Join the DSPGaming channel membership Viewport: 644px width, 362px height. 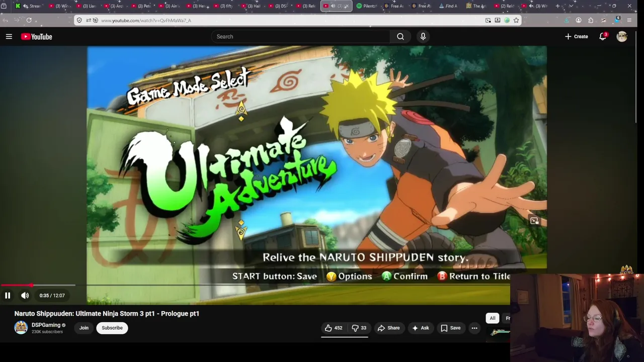point(84,328)
